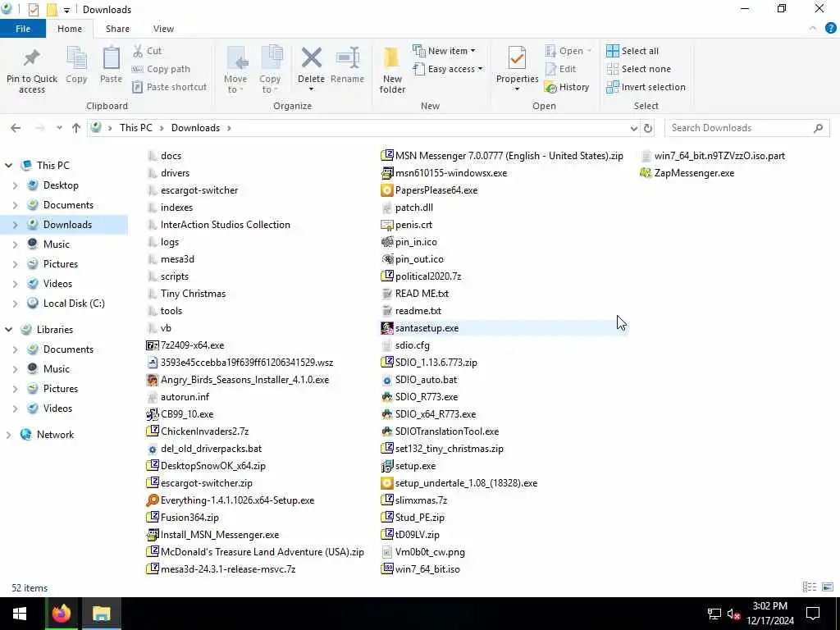Open address bar history dropdown arrow
Screen dimensions: 840x630
tap(634, 128)
